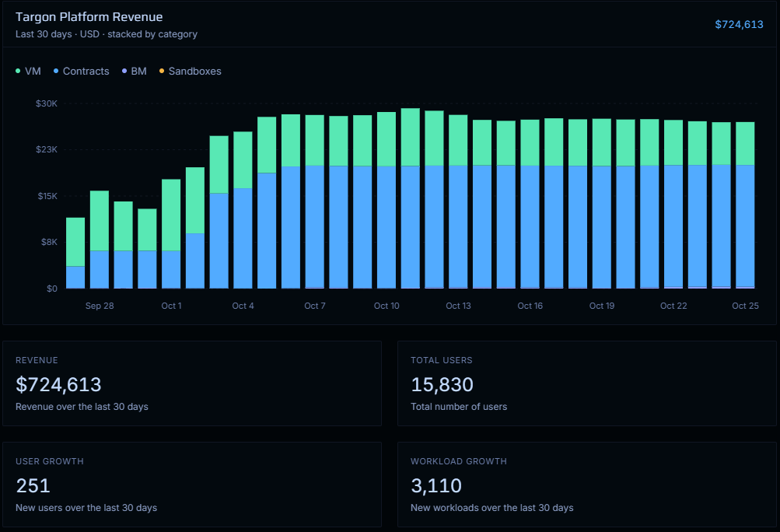Screen dimensions: 780x532
Task: Click the 251 user growth value
Action: coord(33,485)
